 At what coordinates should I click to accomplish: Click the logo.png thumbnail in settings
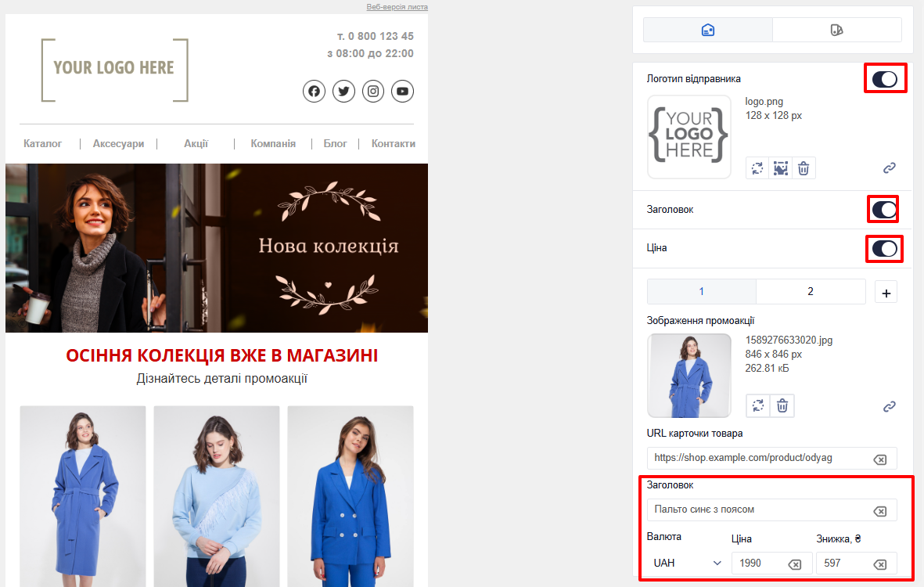coord(689,137)
